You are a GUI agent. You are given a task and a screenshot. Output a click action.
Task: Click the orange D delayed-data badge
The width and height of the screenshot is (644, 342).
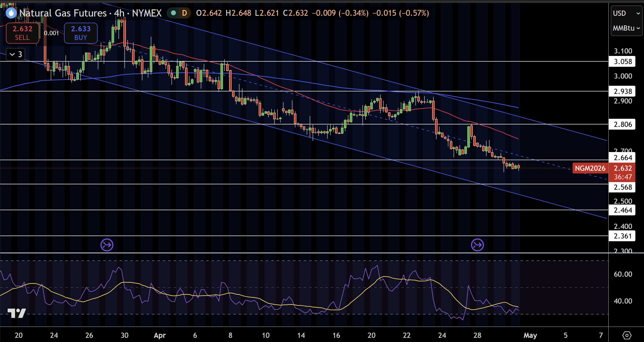(x=185, y=13)
